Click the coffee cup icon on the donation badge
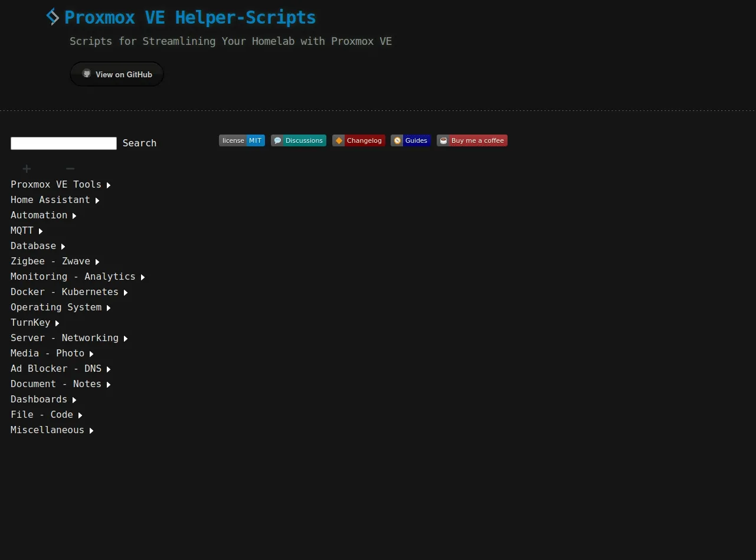The height and width of the screenshot is (560, 756). click(443, 140)
